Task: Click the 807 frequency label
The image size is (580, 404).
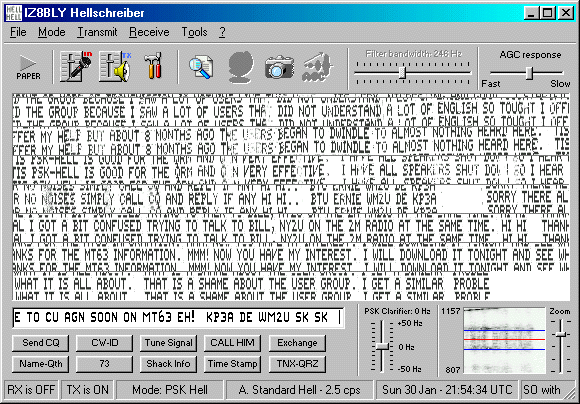Action: 452,369
